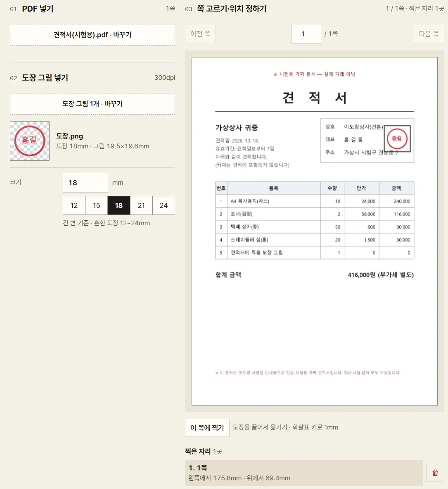Delete the stamped position entry with trash icon

click(x=435, y=473)
